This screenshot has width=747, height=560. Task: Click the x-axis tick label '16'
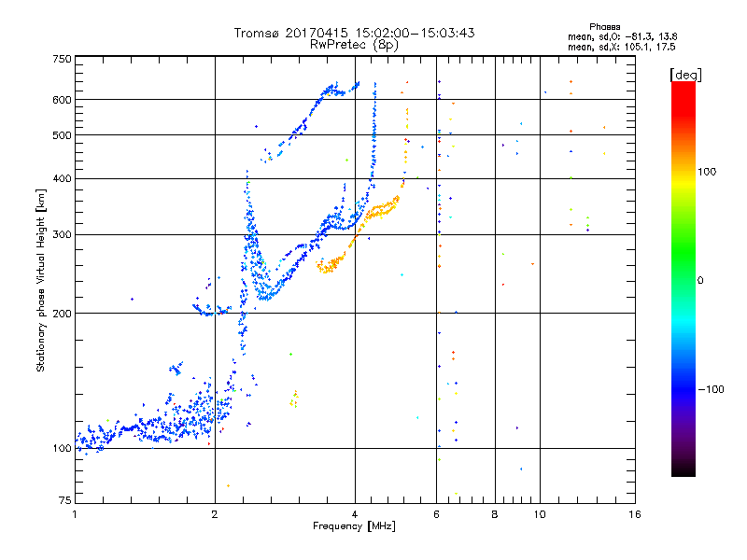(635, 514)
